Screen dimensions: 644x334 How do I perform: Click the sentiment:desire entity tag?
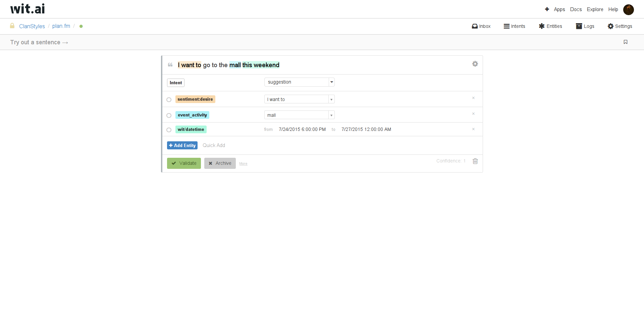click(x=195, y=99)
